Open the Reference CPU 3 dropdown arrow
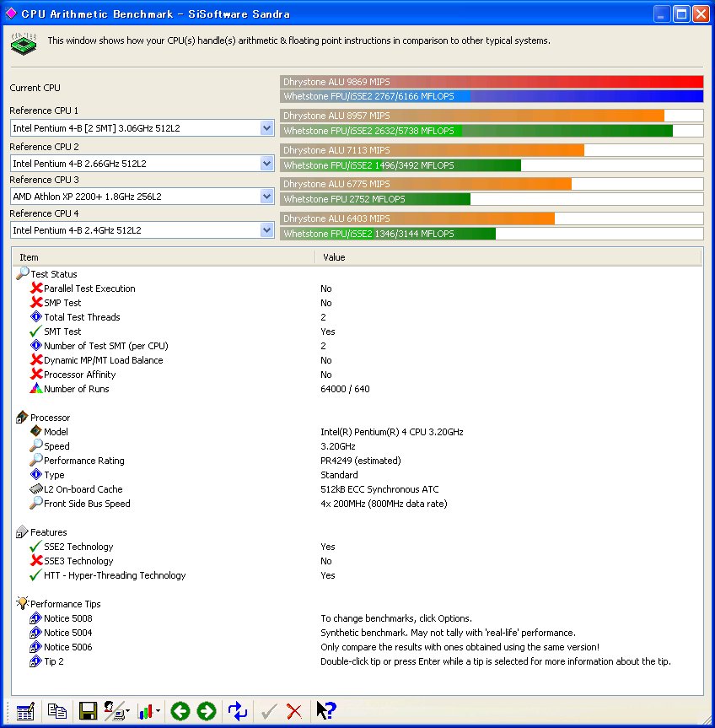Viewport: 715px width, 728px height. point(266,197)
